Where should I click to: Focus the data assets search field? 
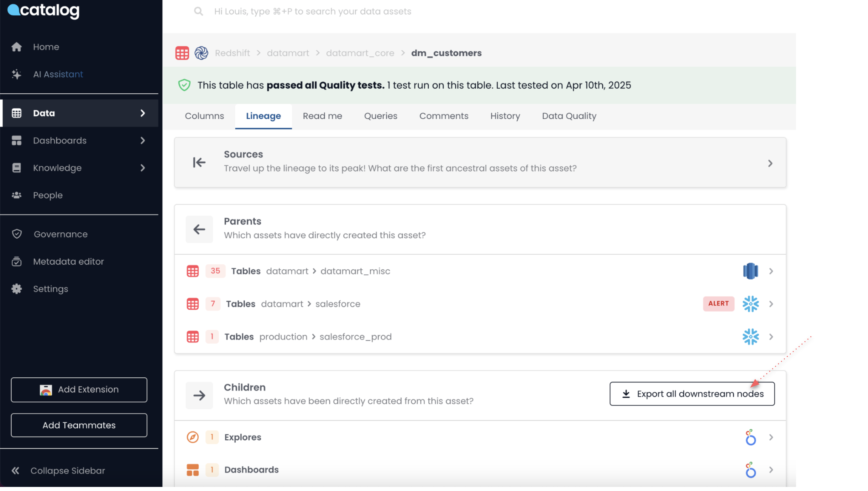pos(312,12)
